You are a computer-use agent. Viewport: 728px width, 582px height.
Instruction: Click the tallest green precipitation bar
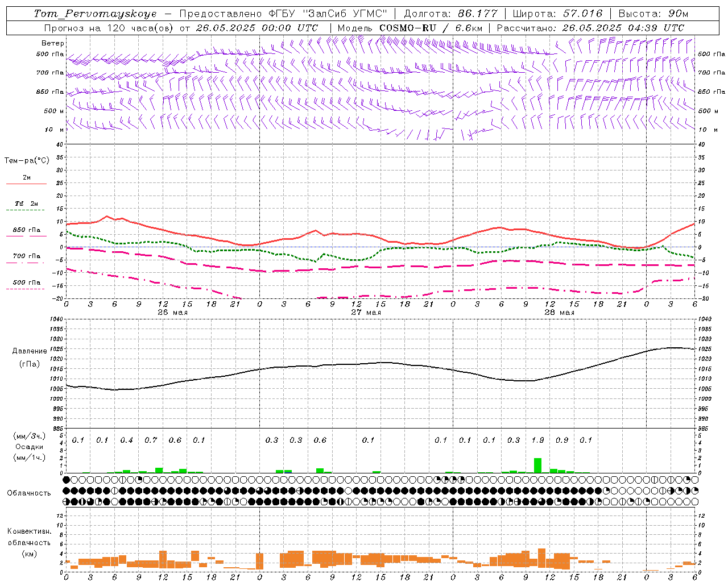[x=537, y=465]
